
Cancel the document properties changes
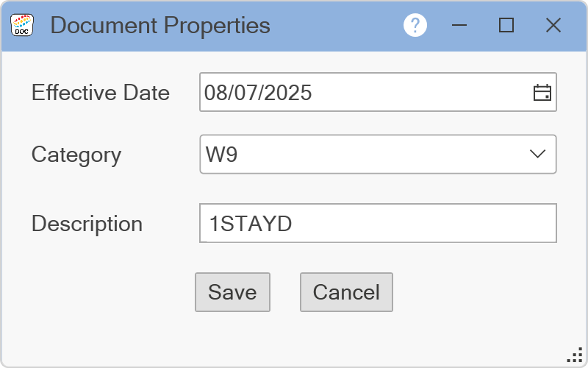pos(346,292)
